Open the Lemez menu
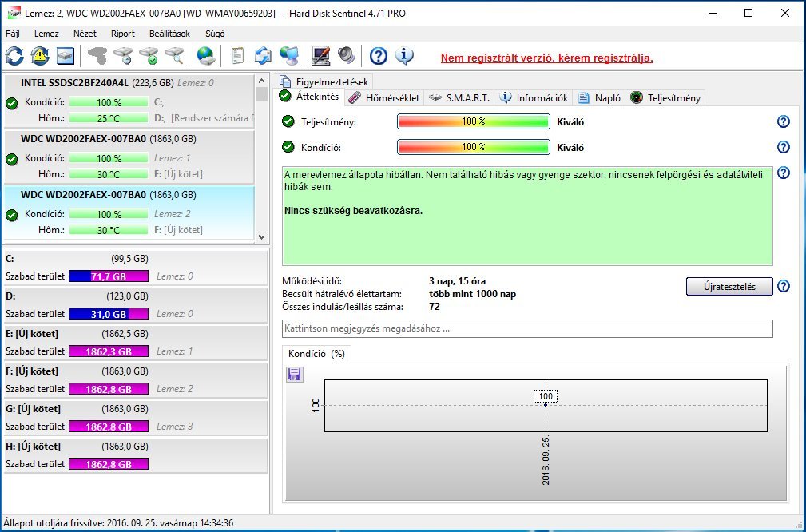806x532 pixels. click(x=46, y=34)
